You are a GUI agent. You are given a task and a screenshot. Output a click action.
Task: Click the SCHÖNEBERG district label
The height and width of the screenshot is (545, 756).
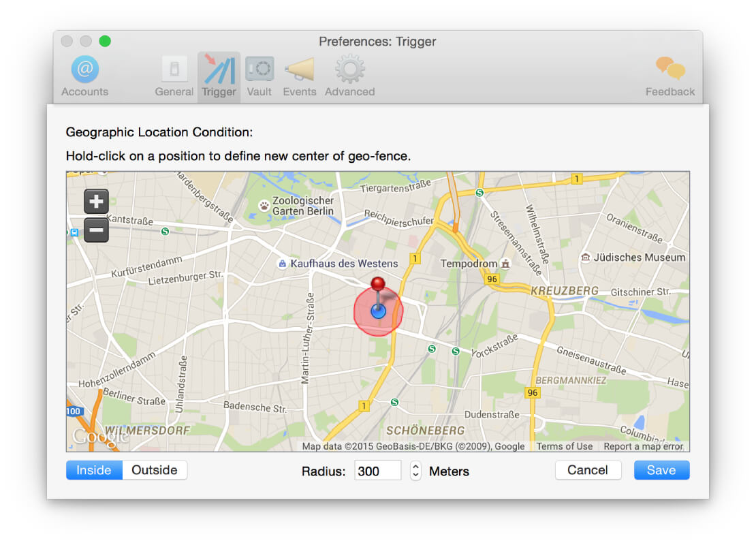[425, 431]
